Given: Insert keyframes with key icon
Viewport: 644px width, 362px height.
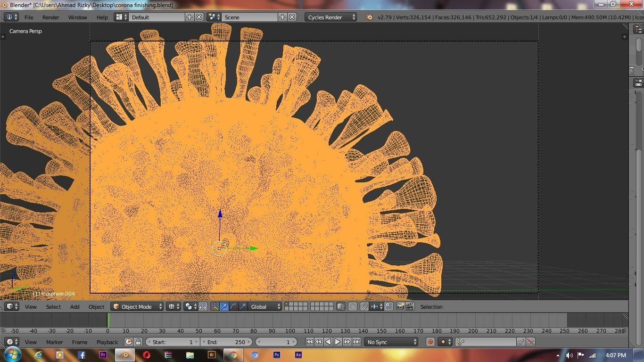Looking at the screenshot, I should click(x=521, y=342).
